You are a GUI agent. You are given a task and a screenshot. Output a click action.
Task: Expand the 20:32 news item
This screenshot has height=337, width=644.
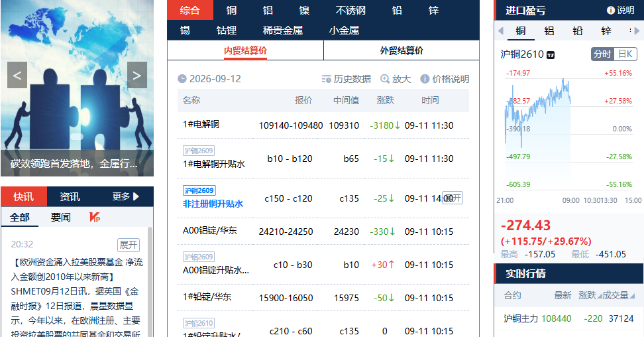(128, 245)
